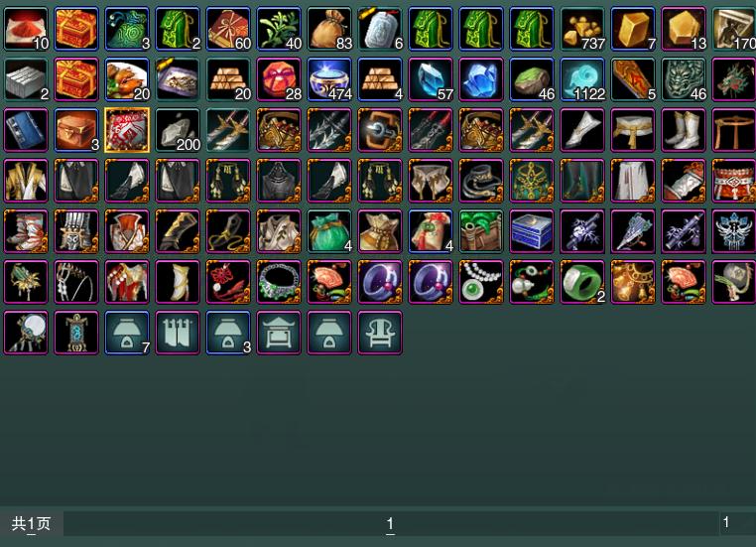Choose the blue book item
756x547 pixels.
[26, 130]
